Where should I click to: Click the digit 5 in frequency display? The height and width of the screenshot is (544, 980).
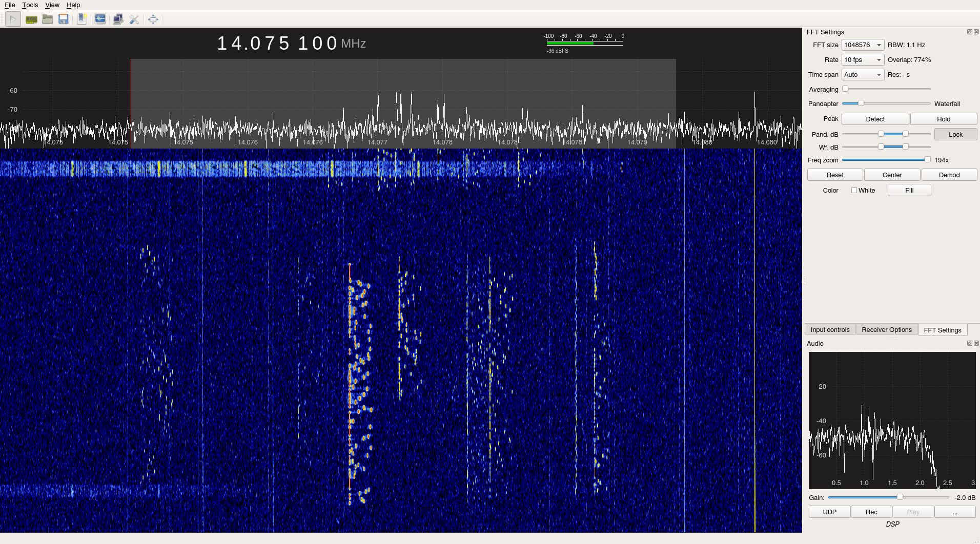284,44
